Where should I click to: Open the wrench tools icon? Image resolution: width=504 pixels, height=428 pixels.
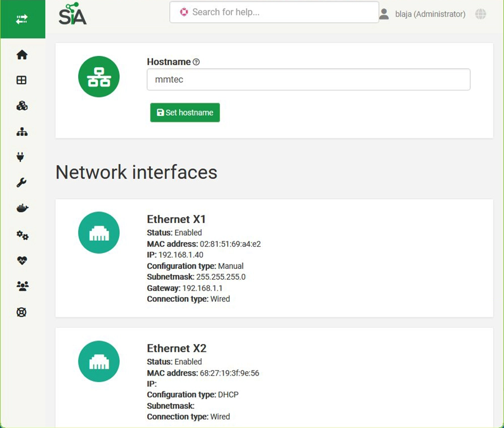coord(21,182)
